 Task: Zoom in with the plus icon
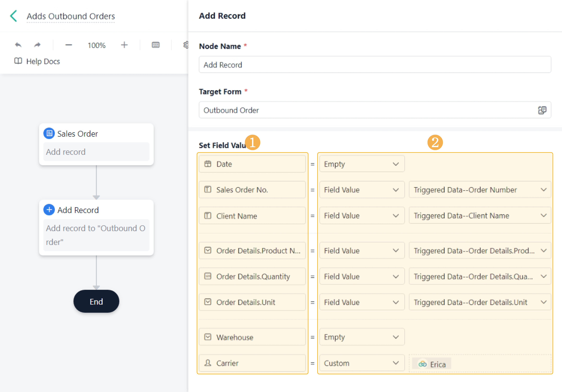124,45
